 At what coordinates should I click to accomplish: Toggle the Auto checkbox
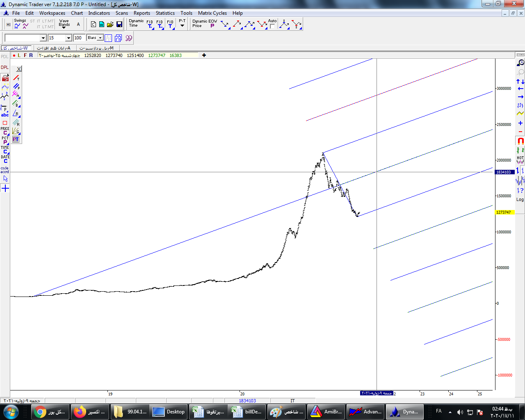(x=272, y=26)
